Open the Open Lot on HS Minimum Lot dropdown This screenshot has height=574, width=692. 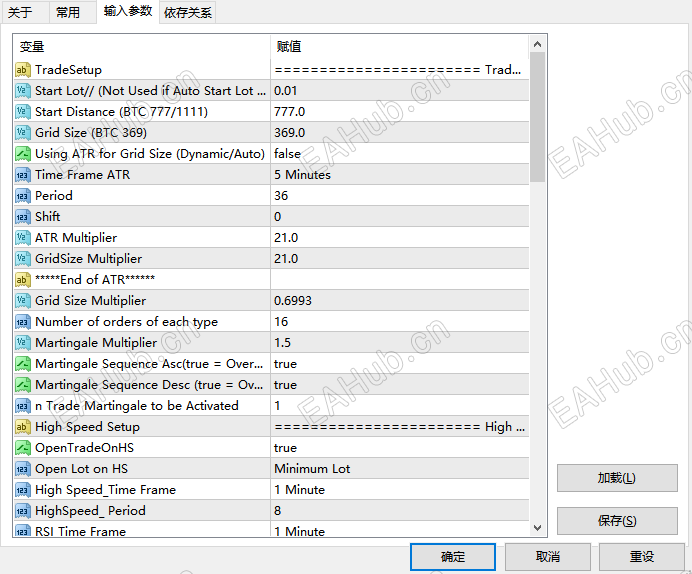click(400, 469)
